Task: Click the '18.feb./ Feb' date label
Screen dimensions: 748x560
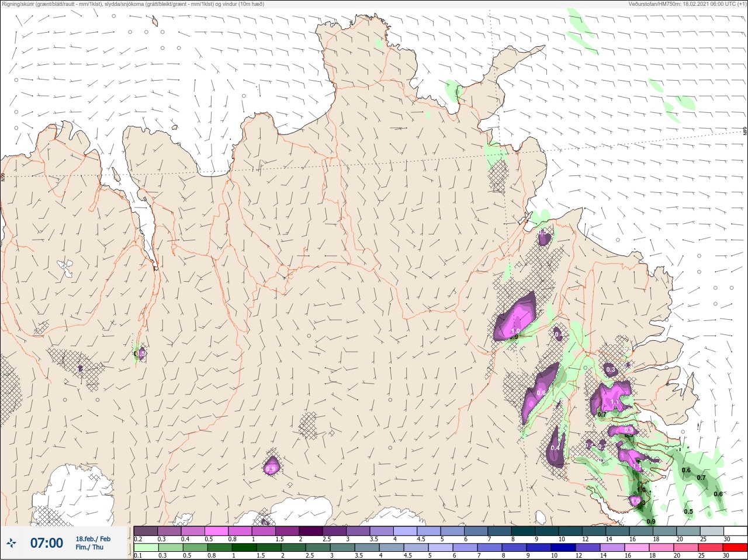Action: point(93,538)
